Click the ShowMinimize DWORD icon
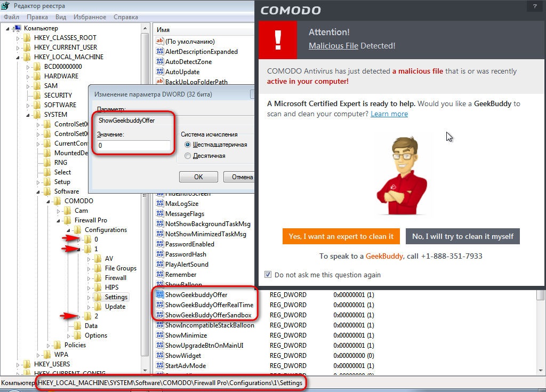This screenshot has width=546, height=392. (160, 335)
